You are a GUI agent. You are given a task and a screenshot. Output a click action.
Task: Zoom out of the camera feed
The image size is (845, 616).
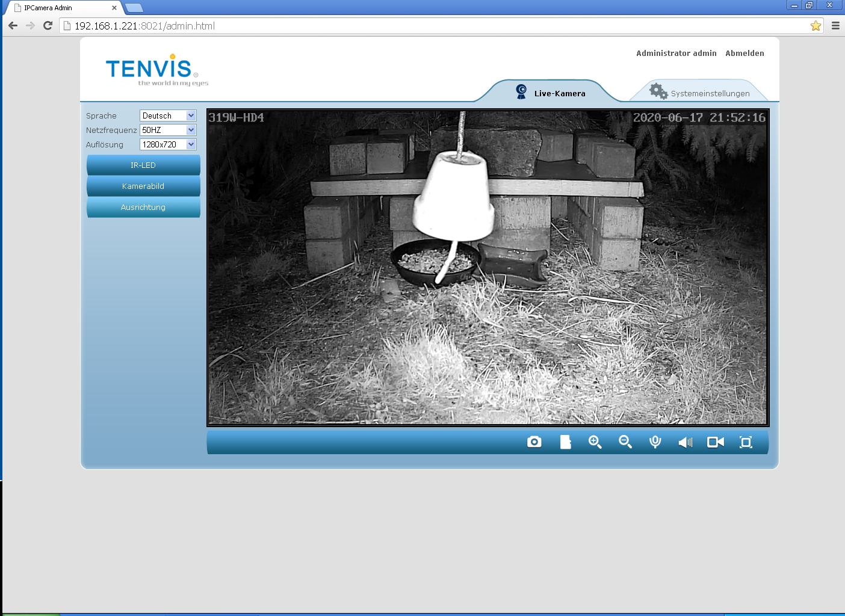pos(625,442)
